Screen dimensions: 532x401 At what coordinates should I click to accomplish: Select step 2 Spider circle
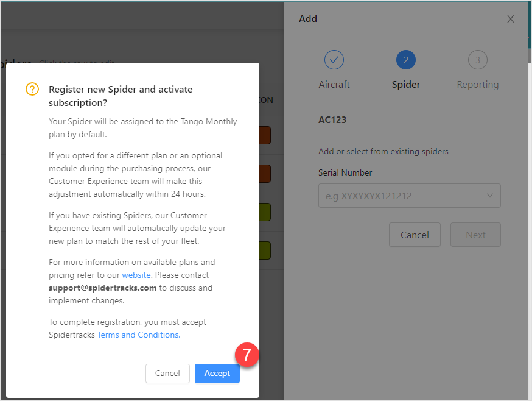click(x=406, y=60)
